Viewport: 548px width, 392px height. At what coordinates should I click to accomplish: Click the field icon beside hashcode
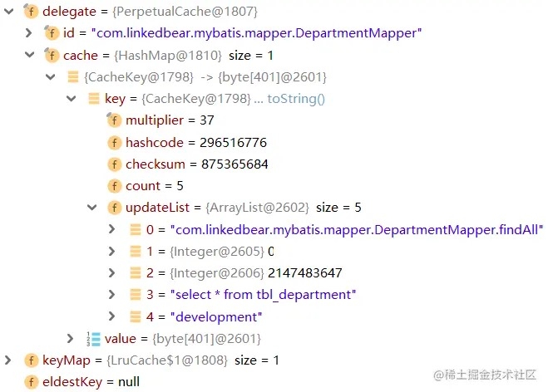click(x=114, y=142)
